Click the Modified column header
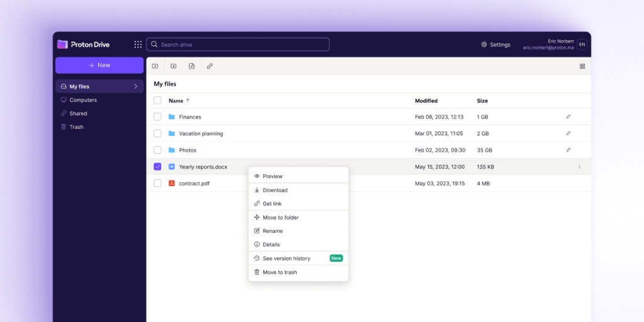Screen dimensions: 644x322 [426, 101]
